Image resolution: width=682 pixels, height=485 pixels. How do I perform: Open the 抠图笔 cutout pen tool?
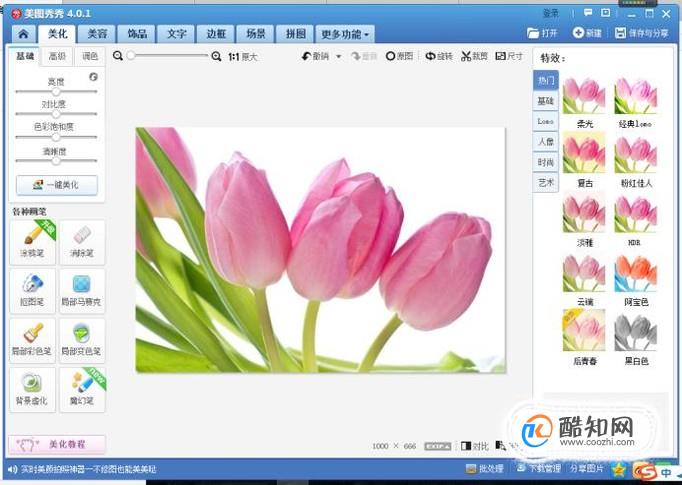tap(33, 291)
